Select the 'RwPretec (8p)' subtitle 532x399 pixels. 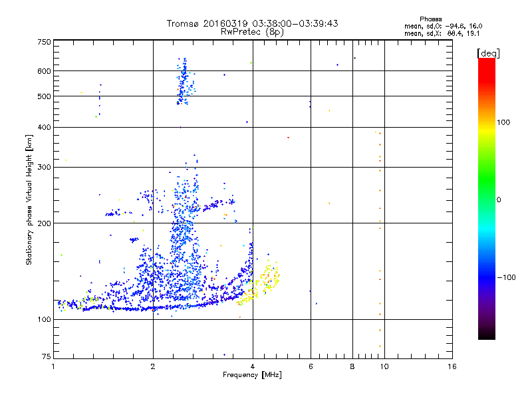(252, 32)
